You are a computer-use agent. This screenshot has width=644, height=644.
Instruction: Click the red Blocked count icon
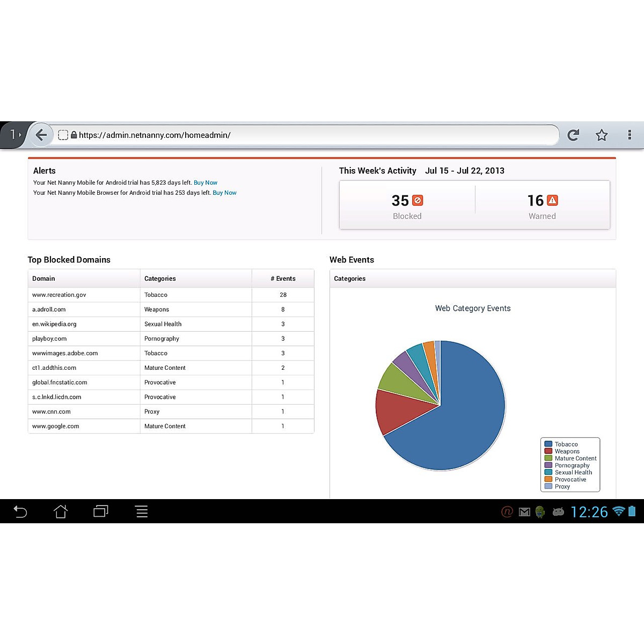[x=418, y=201]
